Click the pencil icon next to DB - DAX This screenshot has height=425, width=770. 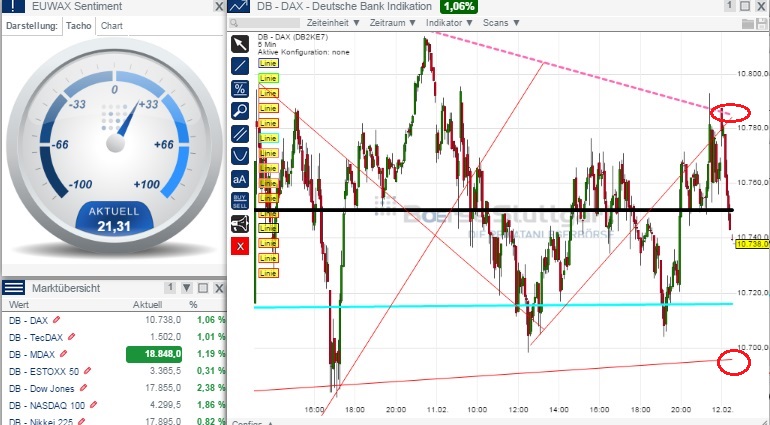click(x=56, y=320)
